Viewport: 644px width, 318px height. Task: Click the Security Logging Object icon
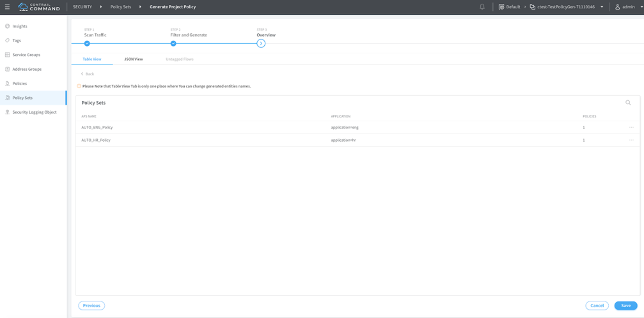(7, 112)
